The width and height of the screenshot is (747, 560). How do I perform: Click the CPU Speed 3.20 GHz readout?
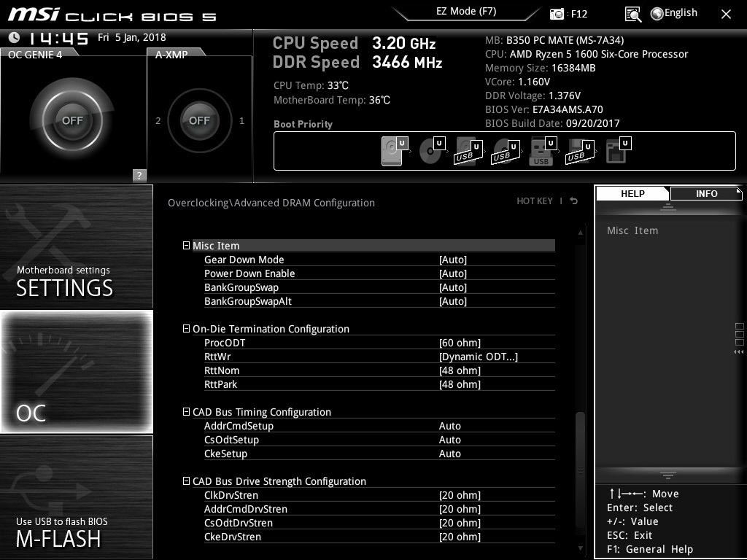coord(354,43)
